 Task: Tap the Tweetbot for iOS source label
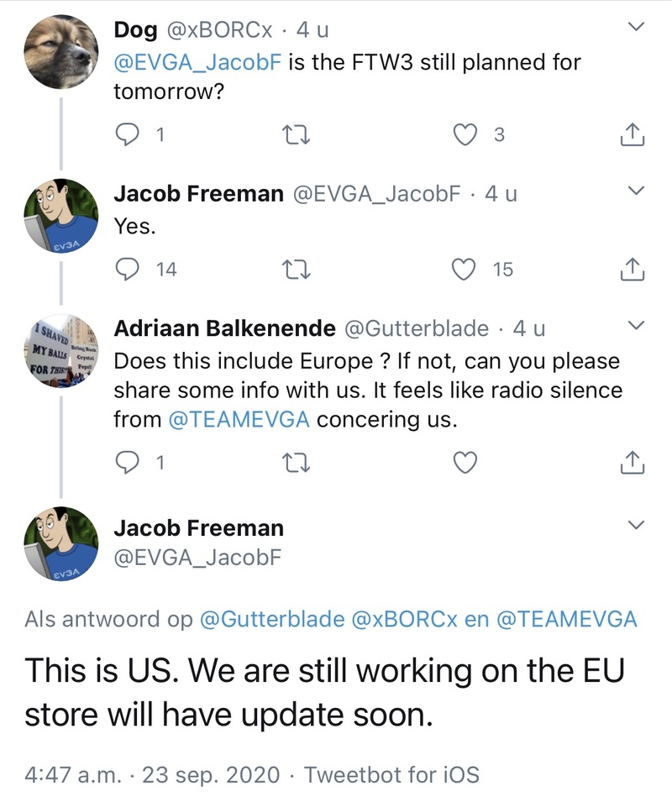tap(391, 774)
